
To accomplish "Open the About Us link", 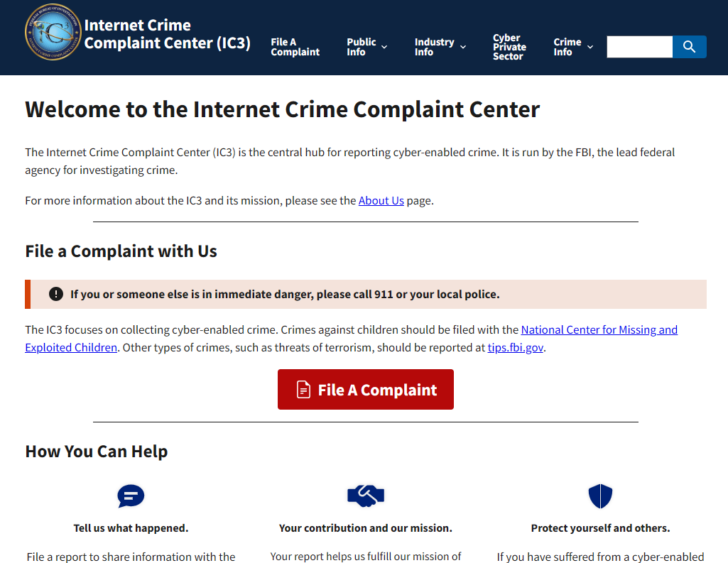I will pyautogui.click(x=381, y=201).
